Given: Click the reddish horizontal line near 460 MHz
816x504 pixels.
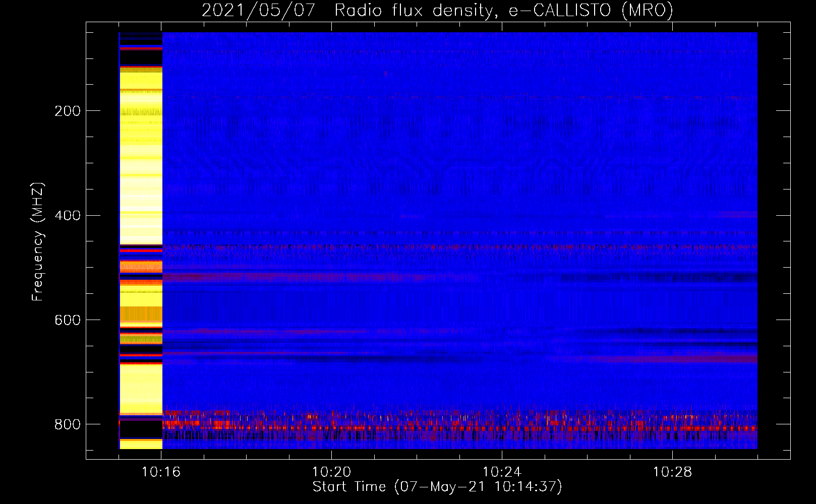Looking at the screenshot, I should [x=454, y=247].
